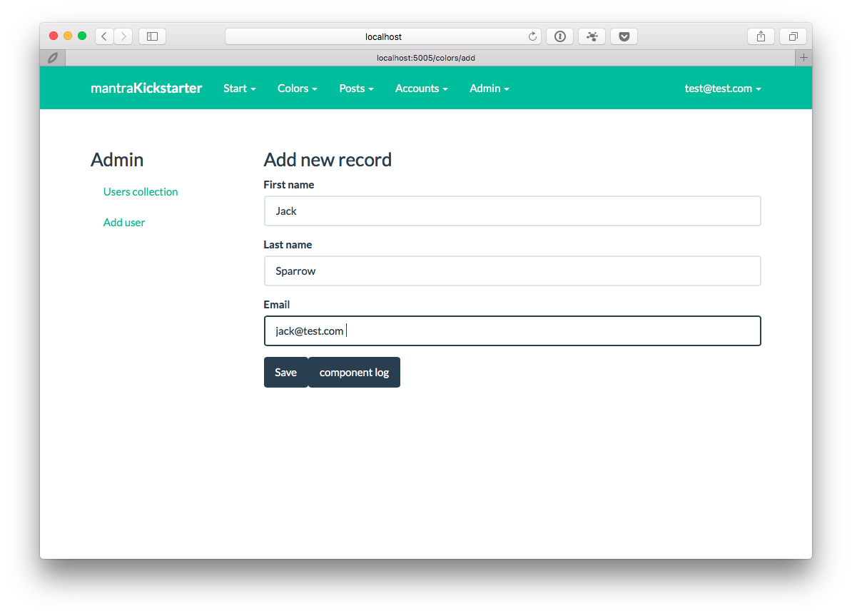The width and height of the screenshot is (852, 616).
Task: Click the Save button
Action: click(286, 373)
